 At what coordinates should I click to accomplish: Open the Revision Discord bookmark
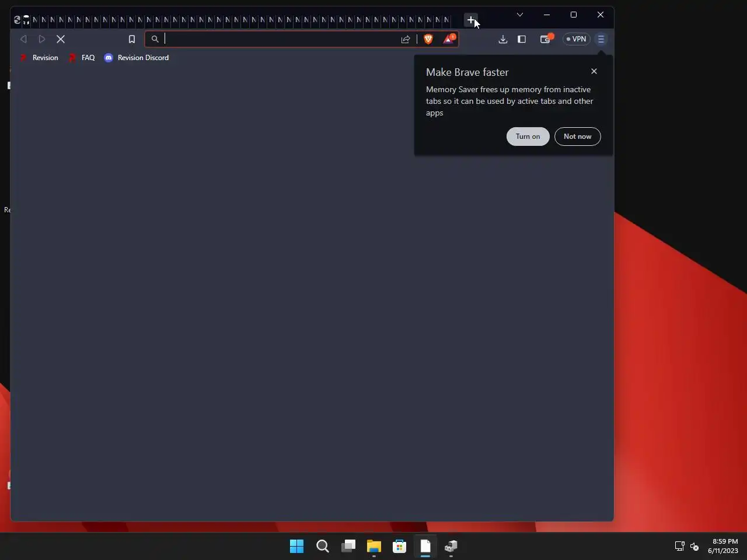tap(137, 58)
